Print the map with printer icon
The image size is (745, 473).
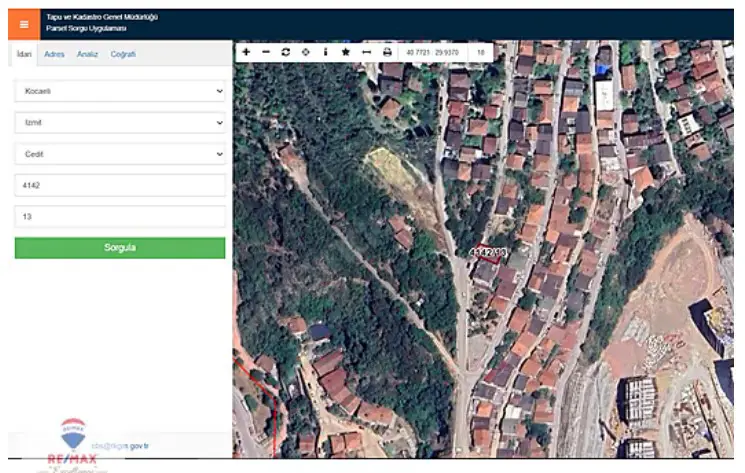[x=387, y=52]
